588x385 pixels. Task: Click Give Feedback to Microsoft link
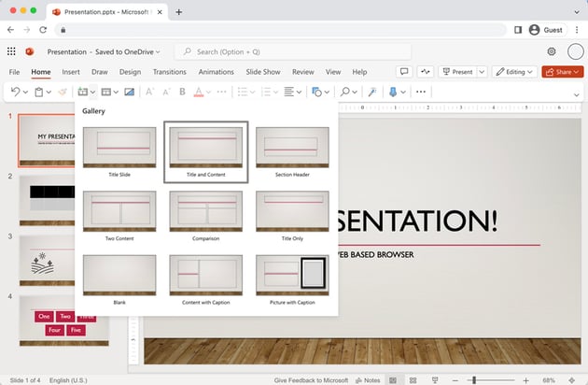pos(313,380)
